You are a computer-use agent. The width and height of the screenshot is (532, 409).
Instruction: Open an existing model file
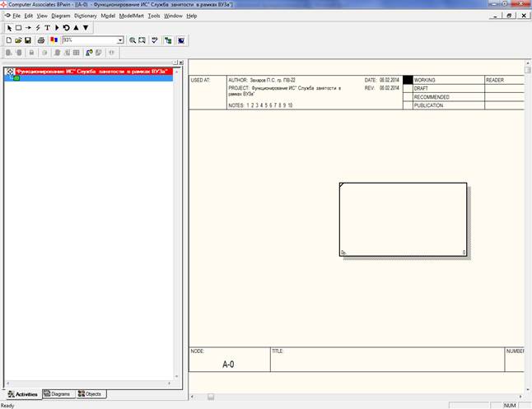(18, 40)
